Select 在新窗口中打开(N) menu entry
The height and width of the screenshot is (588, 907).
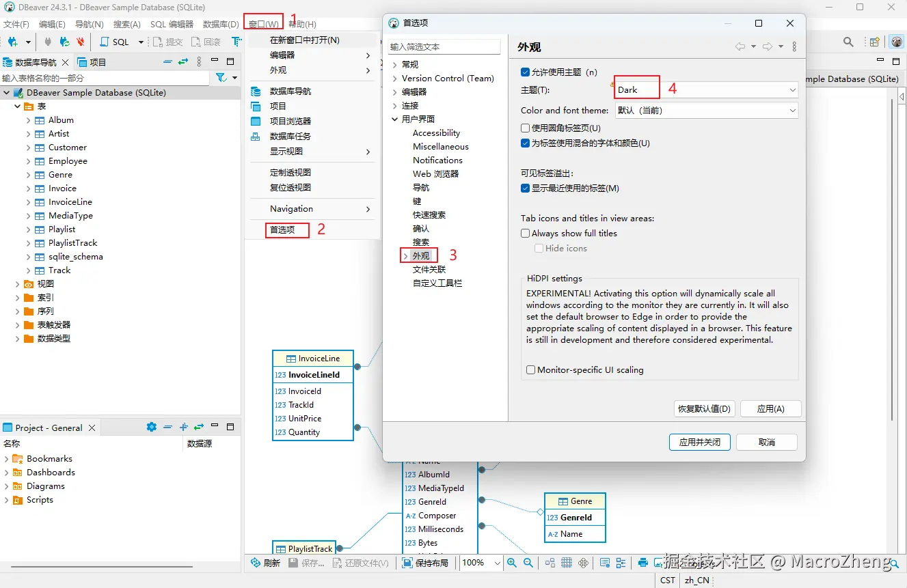pyautogui.click(x=305, y=40)
